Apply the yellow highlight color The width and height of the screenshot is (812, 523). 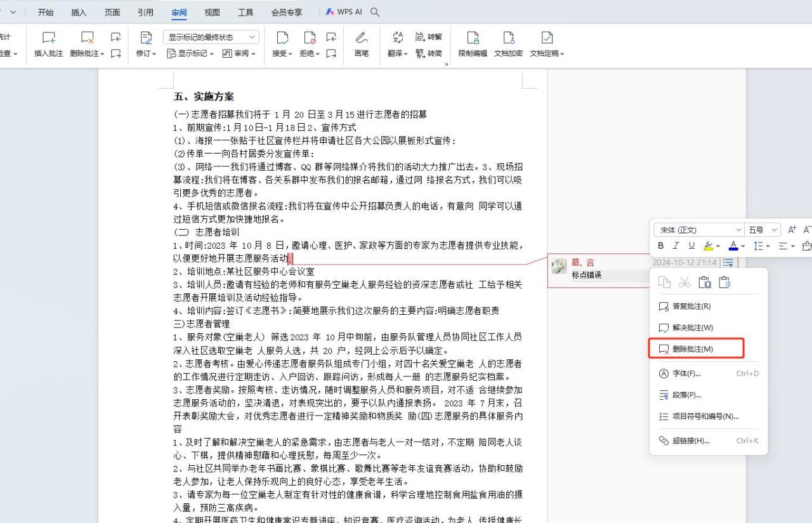(x=708, y=246)
